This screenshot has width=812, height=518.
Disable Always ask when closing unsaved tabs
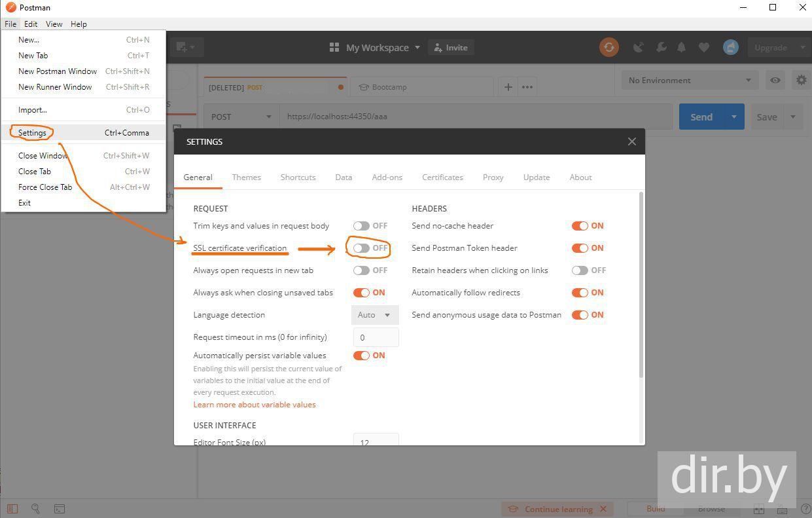click(361, 293)
